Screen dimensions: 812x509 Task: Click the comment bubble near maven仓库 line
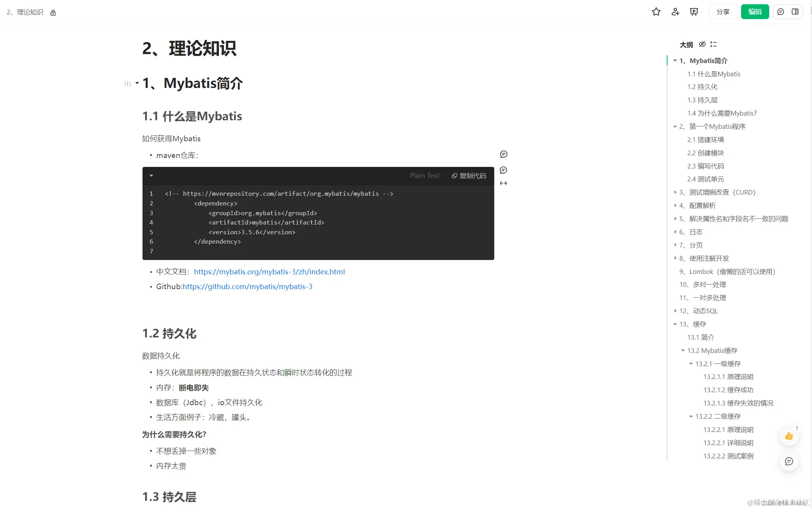[x=503, y=154]
